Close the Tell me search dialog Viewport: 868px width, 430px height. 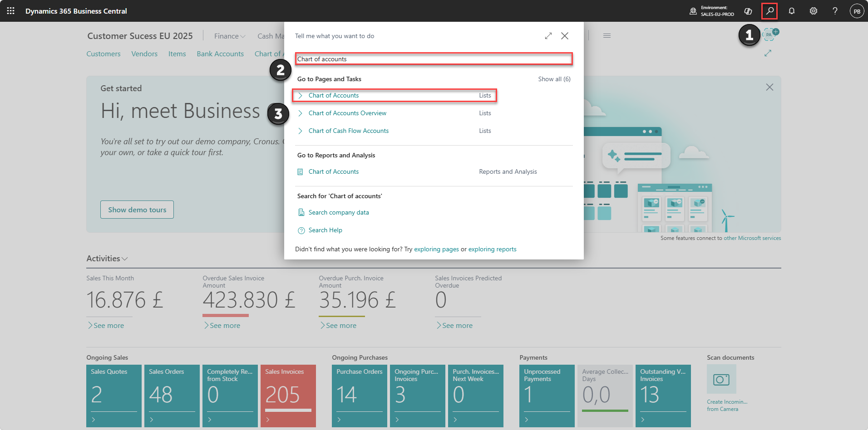tap(565, 36)
